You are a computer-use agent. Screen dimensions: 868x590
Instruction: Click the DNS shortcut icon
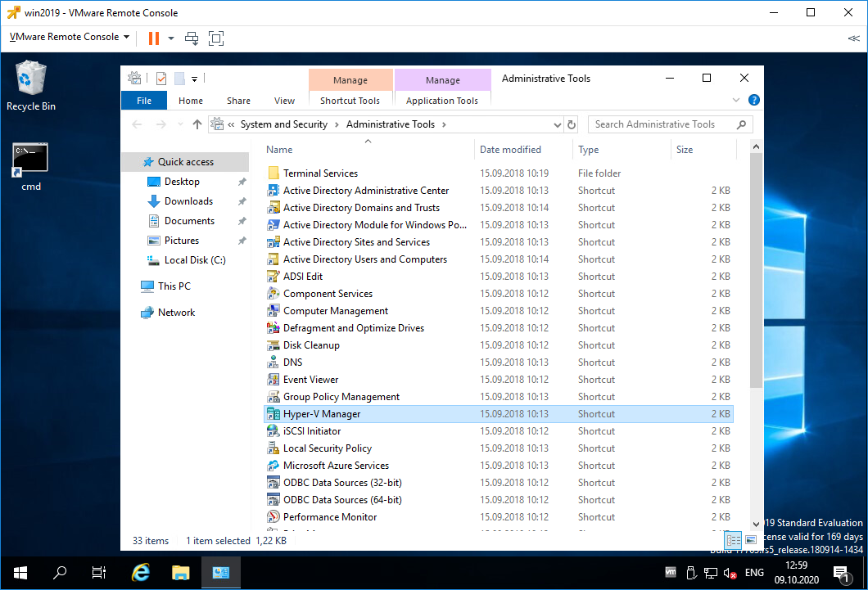click(x=273, y=363)
